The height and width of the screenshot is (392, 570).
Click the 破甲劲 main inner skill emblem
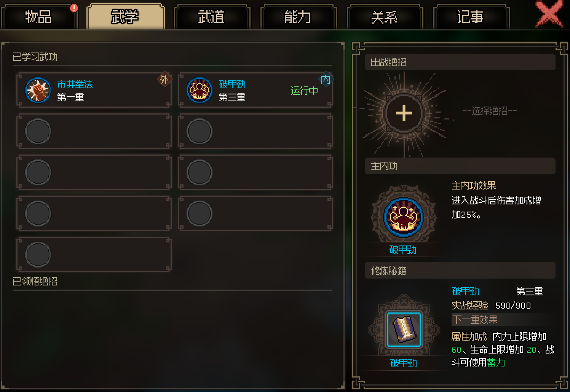tap(404, 217)
